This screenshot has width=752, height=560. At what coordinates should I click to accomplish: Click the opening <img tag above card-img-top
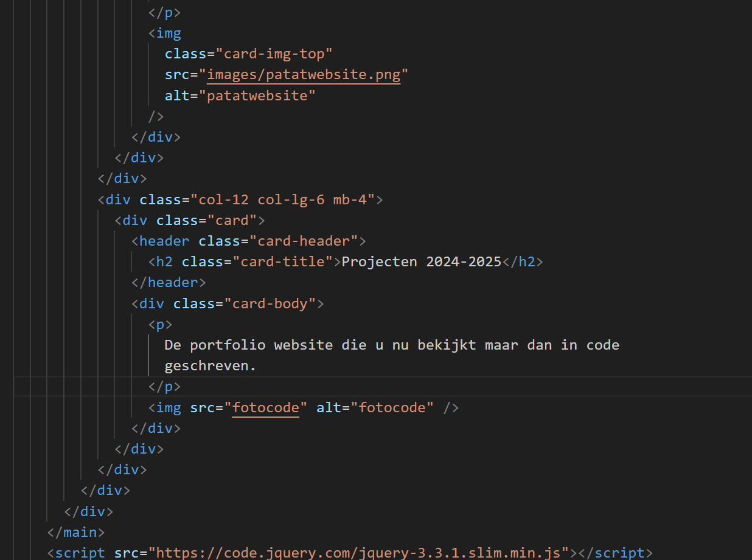click(x=165, y=33)
